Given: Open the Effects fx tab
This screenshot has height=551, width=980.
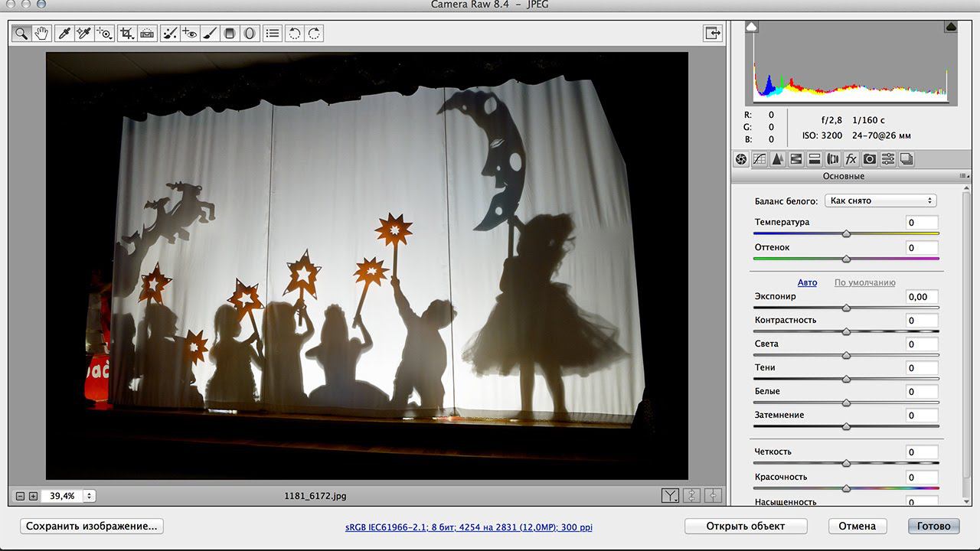Looking at the screenshot, I should [x=851, y=159].
